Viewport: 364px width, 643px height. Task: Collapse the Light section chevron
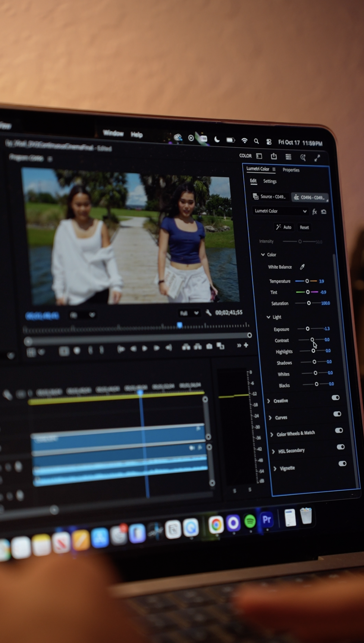click(268, 317)
